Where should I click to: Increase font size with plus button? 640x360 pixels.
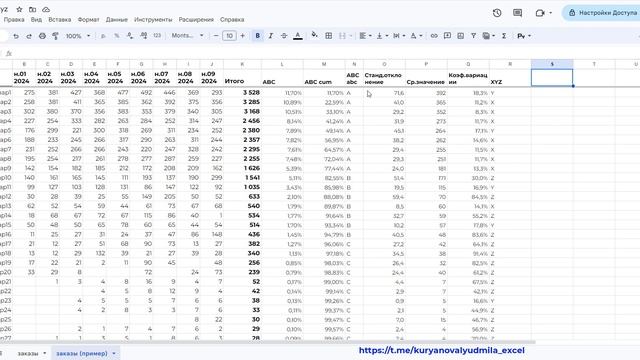pos(242,36)
